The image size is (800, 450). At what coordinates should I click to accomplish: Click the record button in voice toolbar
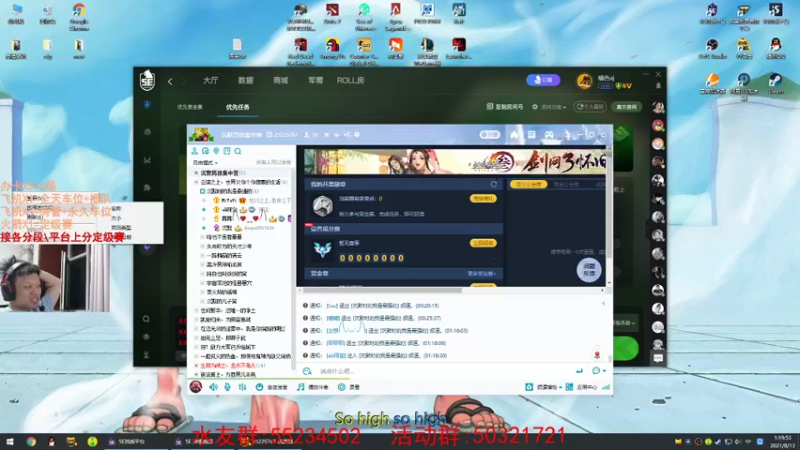pyautogui.click(x=349, y=387)
